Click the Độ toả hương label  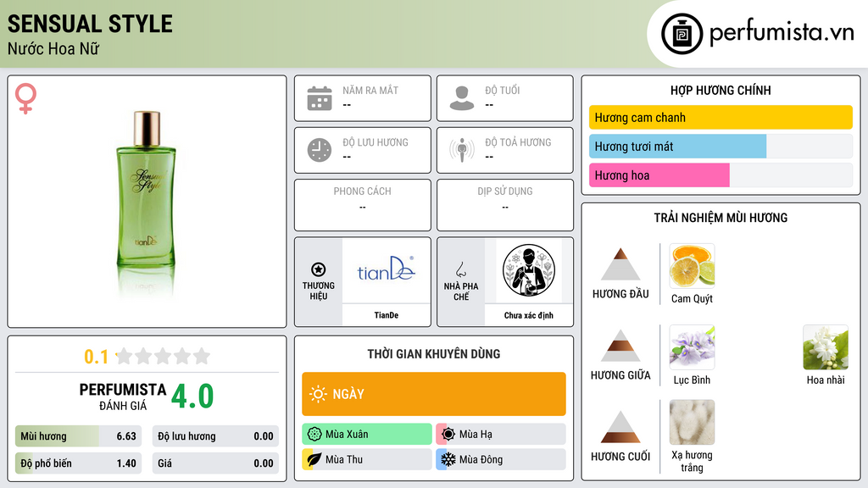click(518, 142)
